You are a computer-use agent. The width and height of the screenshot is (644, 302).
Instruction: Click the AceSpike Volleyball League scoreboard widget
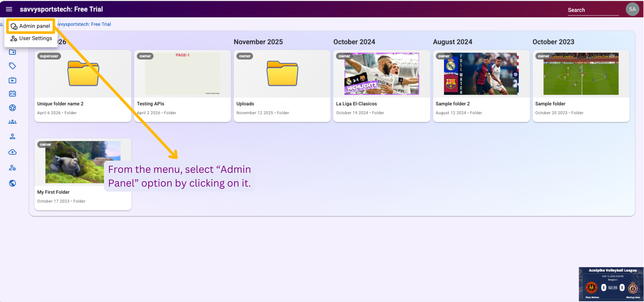(611, 284)
